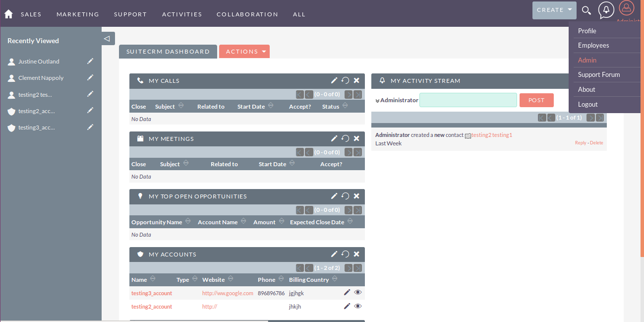
Task: Edit the My Calls dashlet settings
Action: pos(334,80)
